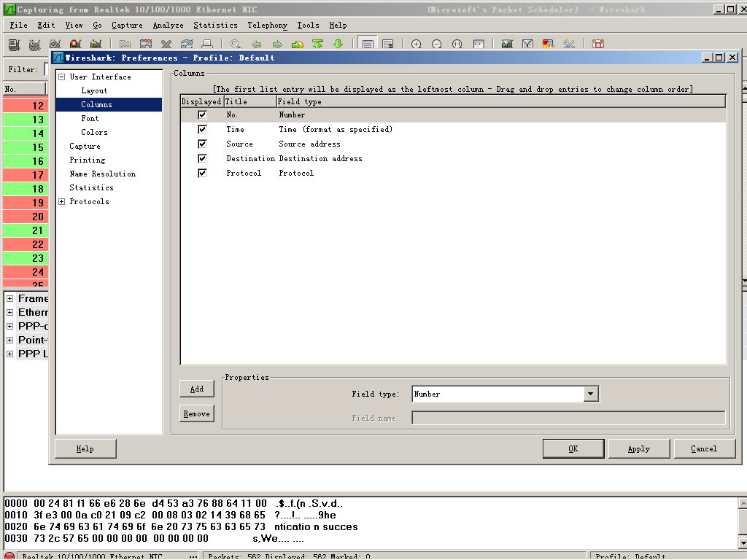Image resolution: width=747 pixels, height=560 pixels.
Task: Uncheck Displayed for No. column
Action: coord(203,114)
